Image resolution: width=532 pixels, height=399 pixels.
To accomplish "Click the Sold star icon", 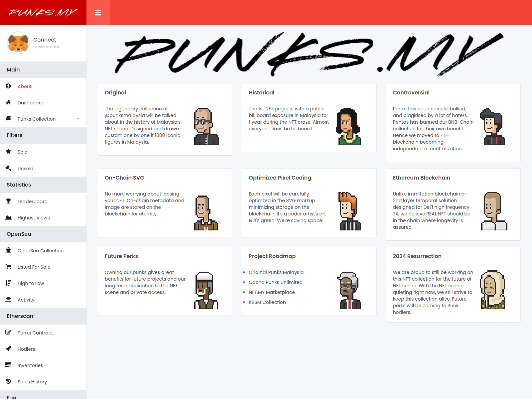I will pyautogui.click(x=9, y=152).
